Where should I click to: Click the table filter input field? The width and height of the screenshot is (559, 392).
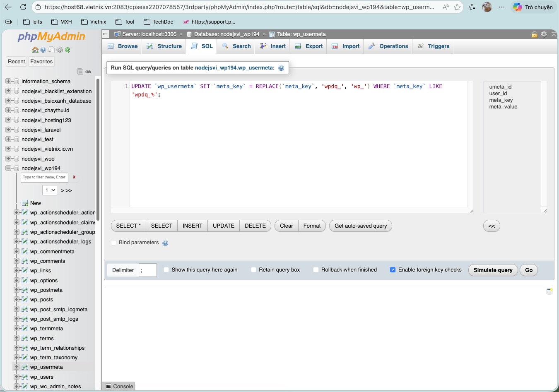coord(44,177)
